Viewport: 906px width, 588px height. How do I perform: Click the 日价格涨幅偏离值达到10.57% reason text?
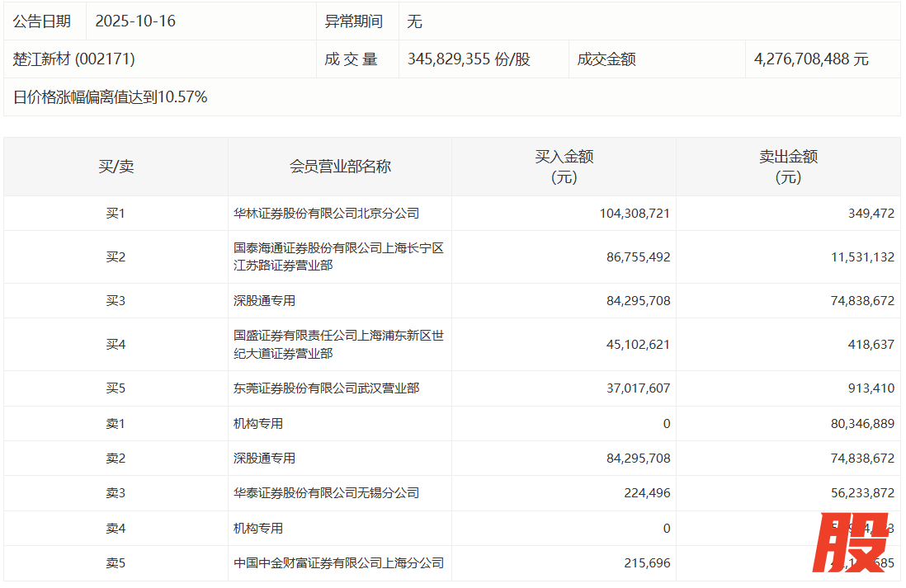[111, 97]
